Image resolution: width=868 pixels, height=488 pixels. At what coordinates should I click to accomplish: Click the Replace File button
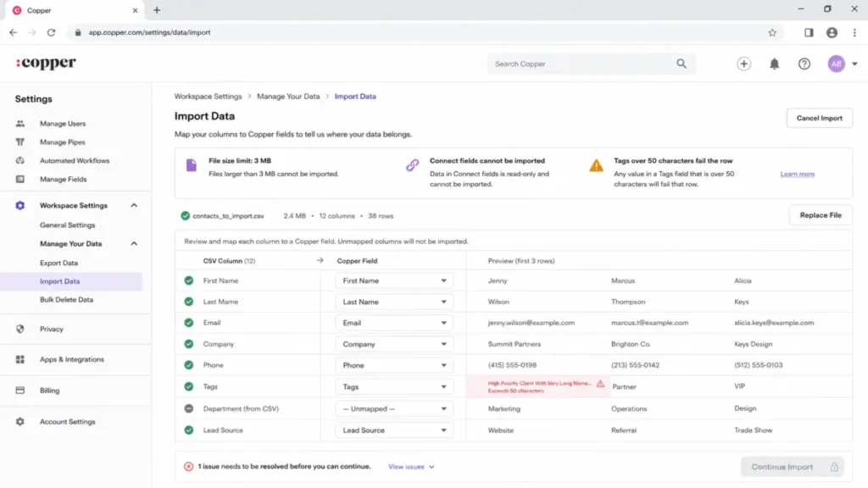(821, 215)
